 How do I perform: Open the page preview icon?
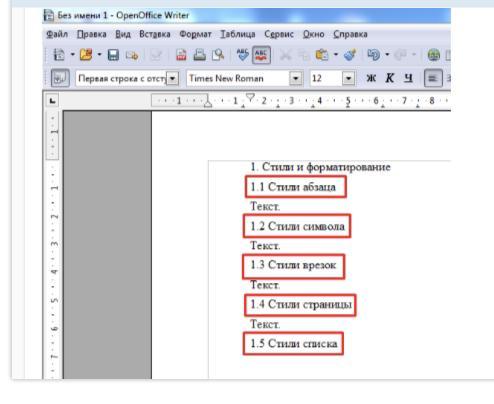point(218,55)
